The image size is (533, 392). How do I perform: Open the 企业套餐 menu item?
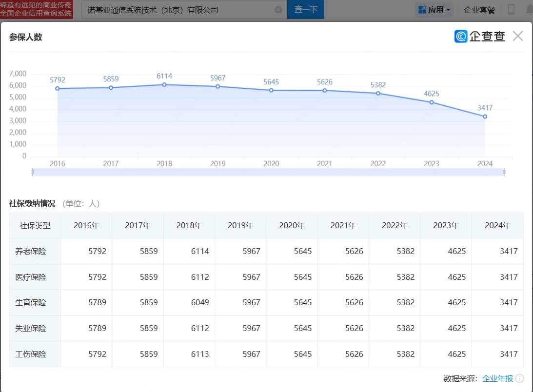pyautogui.click(x=479, y=10)
